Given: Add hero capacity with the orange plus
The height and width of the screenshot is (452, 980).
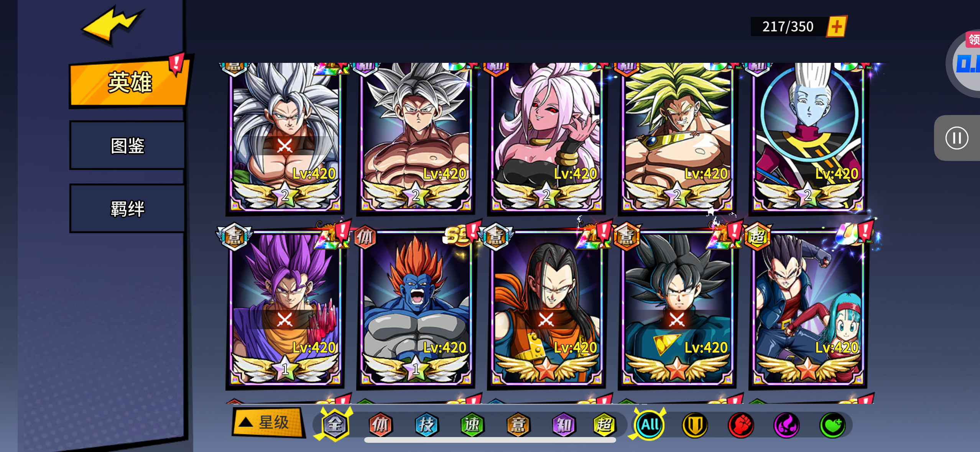Looking at the screenshot, I should 836,27.
